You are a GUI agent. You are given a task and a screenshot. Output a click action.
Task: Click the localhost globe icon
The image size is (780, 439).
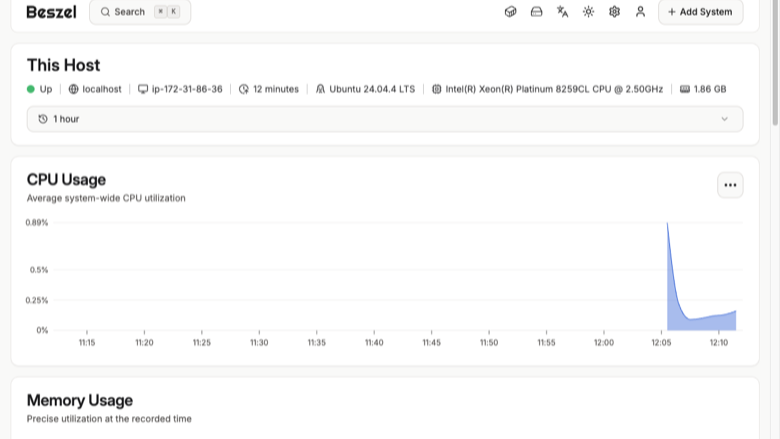pyautogui.click(x=74, y=89)
